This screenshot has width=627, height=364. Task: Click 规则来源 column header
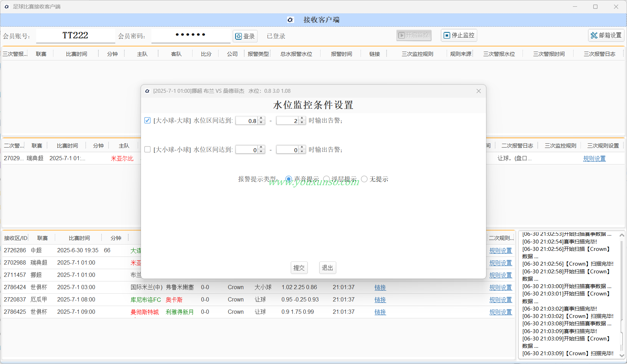coord(461,54)
